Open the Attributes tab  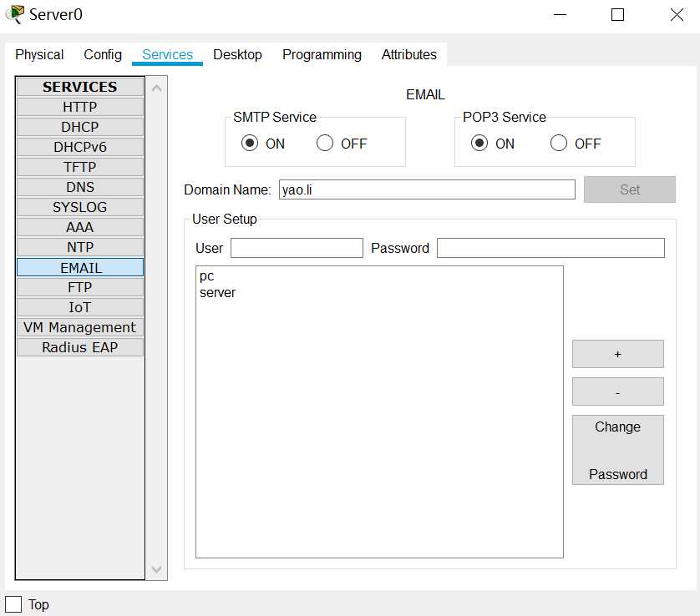tap(409, 54)
